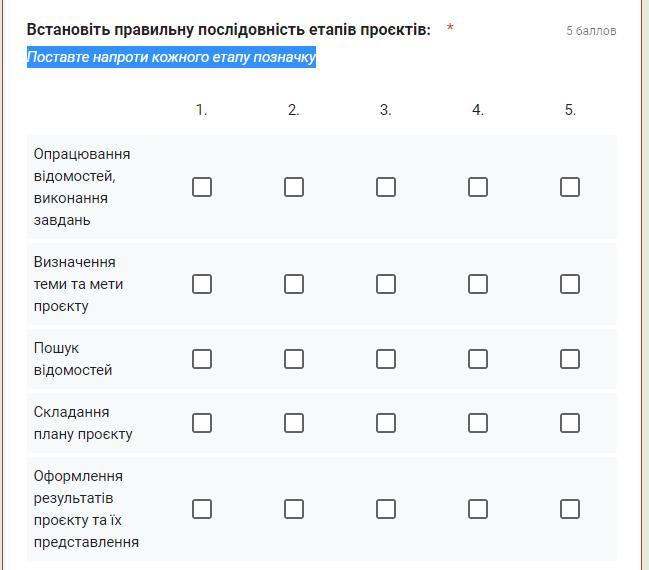Check column 1 for Складання плану row
The image size is (649, 570).
pyautogui.click(x=202, y=423)
